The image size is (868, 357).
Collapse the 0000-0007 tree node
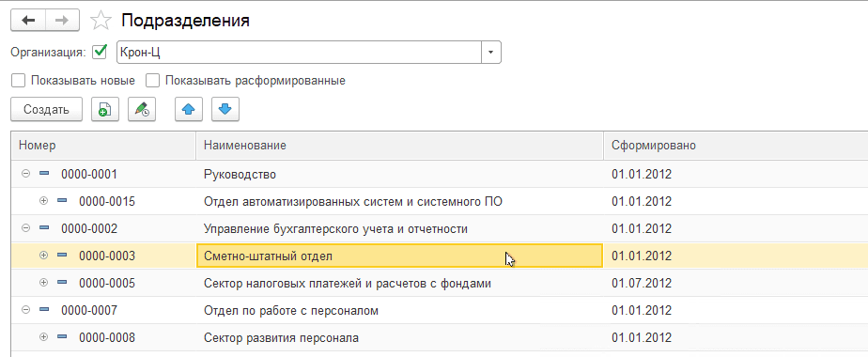click(x=25, y=311)
